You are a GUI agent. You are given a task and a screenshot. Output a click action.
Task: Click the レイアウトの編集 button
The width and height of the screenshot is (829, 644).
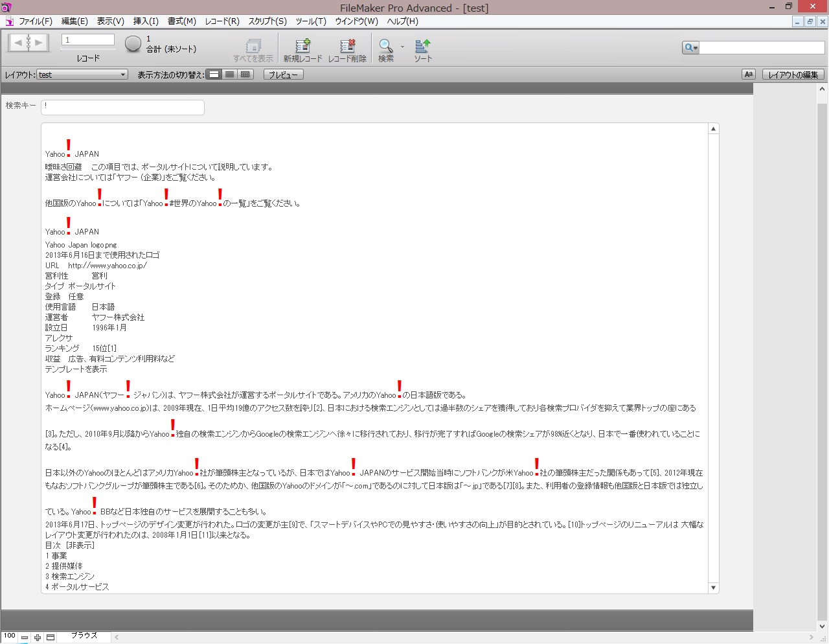point(793,75)
